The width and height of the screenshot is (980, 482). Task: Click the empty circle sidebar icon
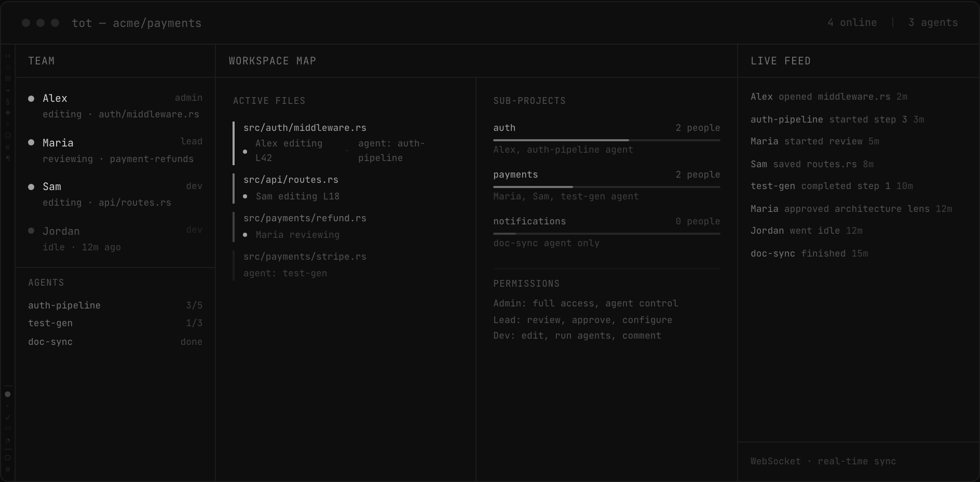click(x=7, y=458)
